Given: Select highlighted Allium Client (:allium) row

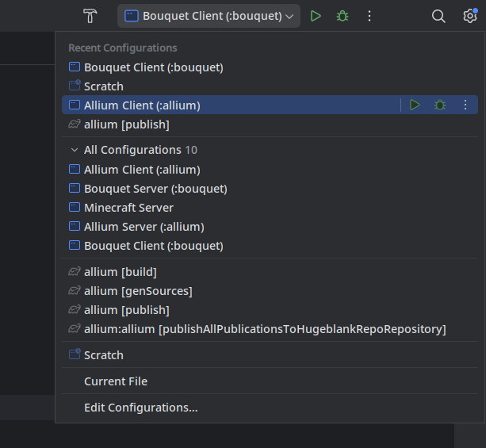Looking at the screenshot, I should click(270, 105).
